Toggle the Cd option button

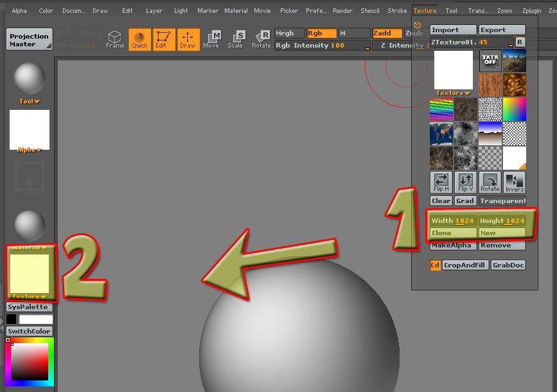(435, 265)
